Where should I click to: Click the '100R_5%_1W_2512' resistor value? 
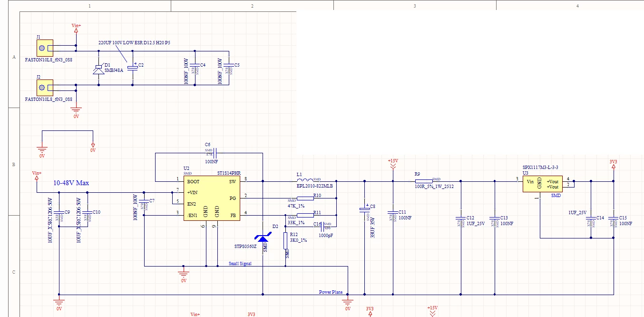click(x=434, y=187)
